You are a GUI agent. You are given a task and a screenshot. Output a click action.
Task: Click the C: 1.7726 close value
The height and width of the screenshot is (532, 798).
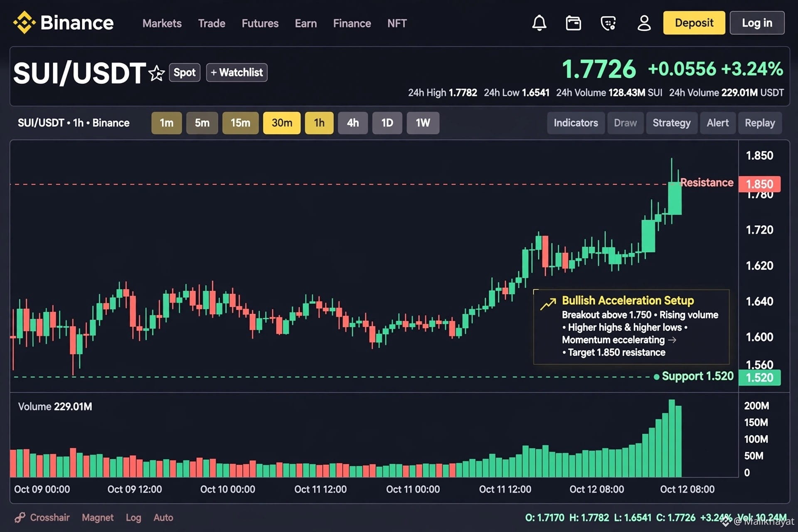coord(675,518)
